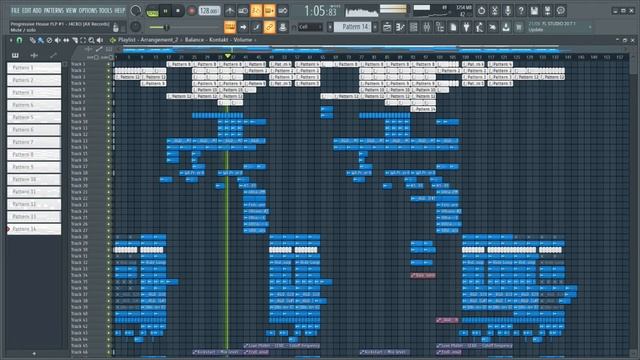The width and height of the screenshot is (640, 360).
Task: Toggle step editing arrow button
Action: click(x=243, y=27)
